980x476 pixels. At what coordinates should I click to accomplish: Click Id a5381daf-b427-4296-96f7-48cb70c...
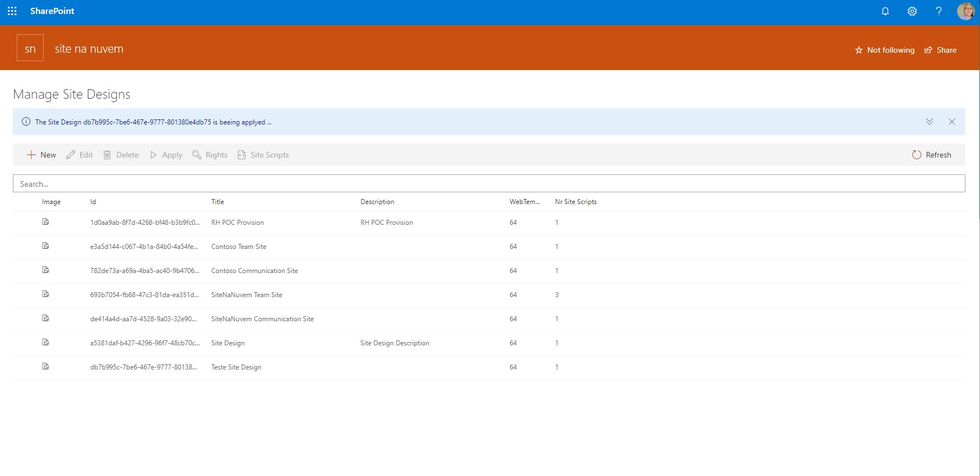coord(145,343)
